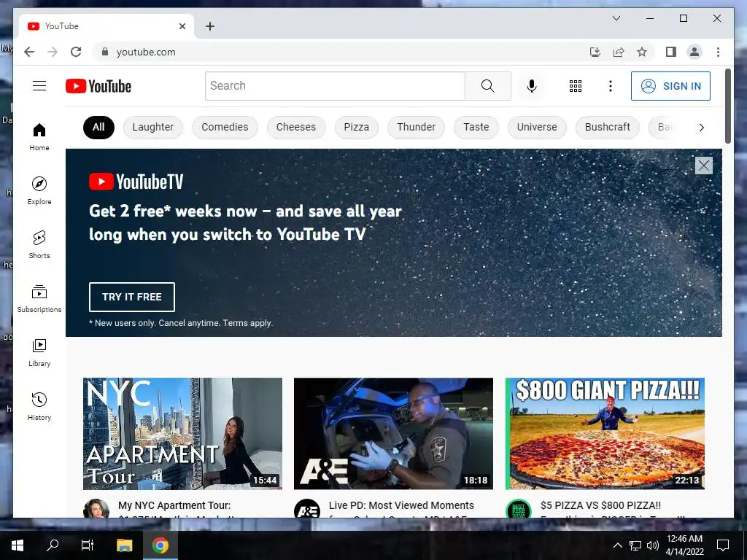
Task: Click the YouTube search field
Action: pos(335,86)
